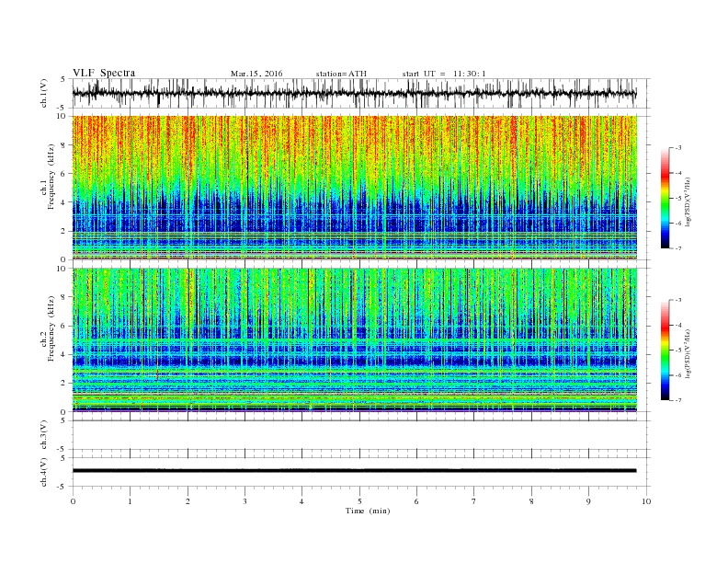Click the ch.4(V) black waveform band
This screenshot has height=563, width=728.
point(354,471)
